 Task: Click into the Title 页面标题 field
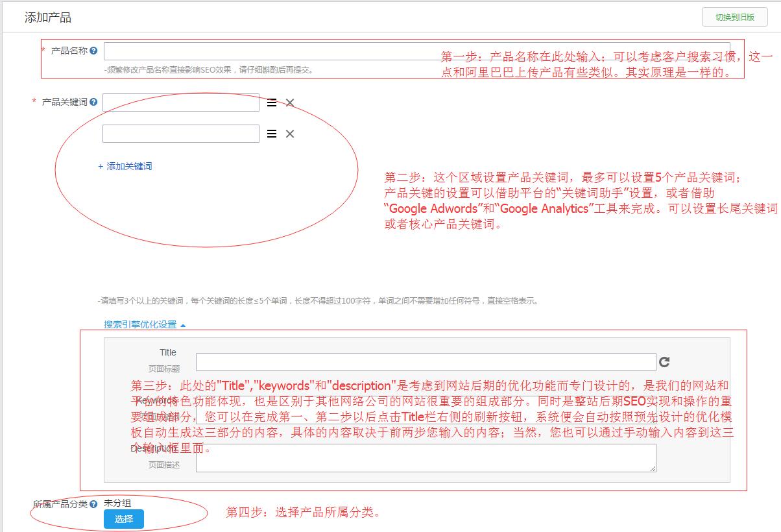point(426,362)
